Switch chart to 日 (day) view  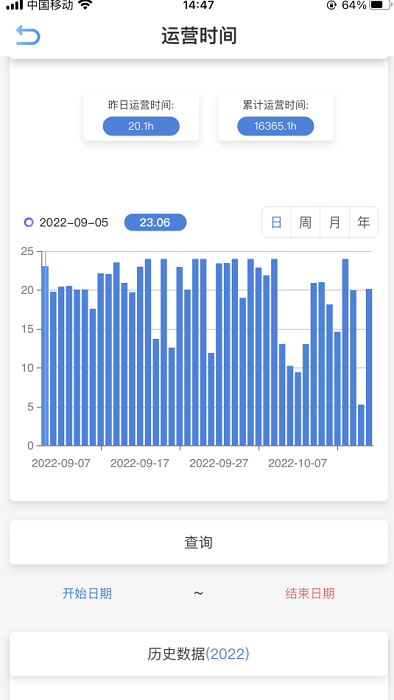[x=276, y=222]
